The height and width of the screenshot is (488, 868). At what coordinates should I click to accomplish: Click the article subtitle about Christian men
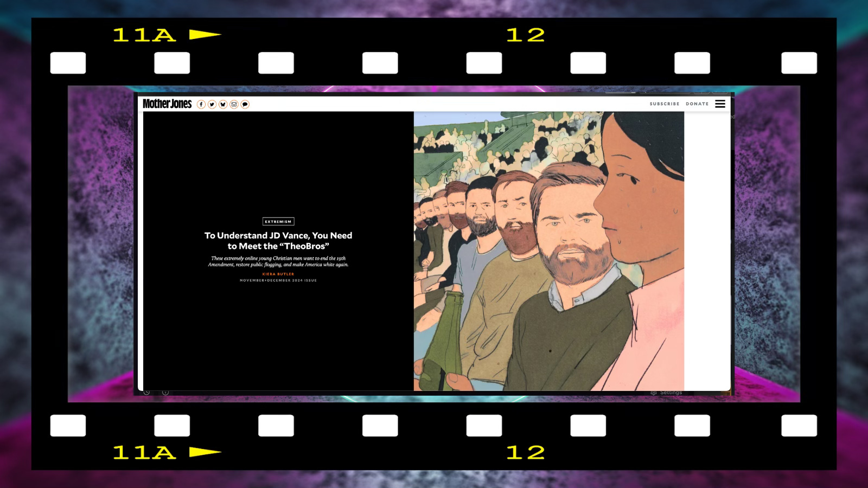pyautogui.click(x=278, y=261)
